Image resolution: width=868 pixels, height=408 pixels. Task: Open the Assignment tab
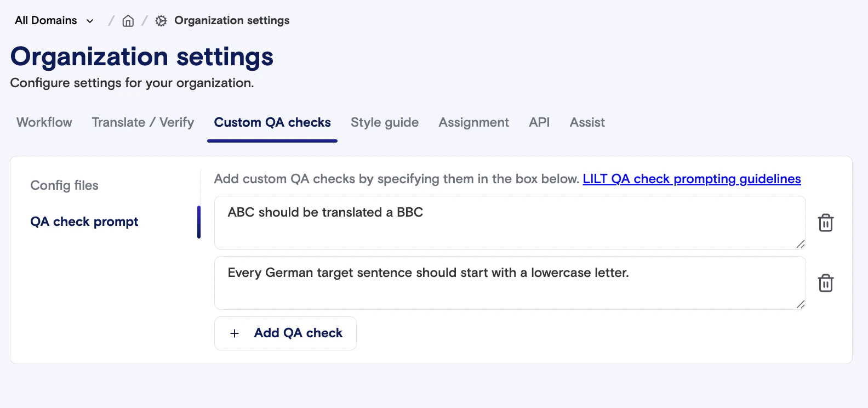click(474, 122)
